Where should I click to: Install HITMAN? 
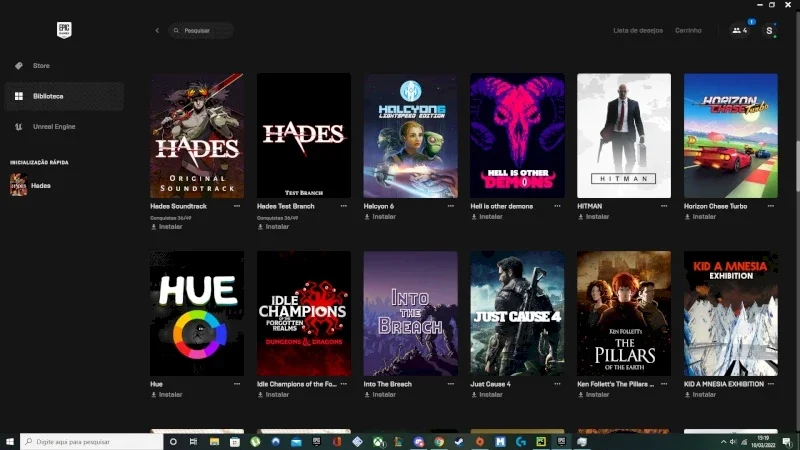[593, 217]
